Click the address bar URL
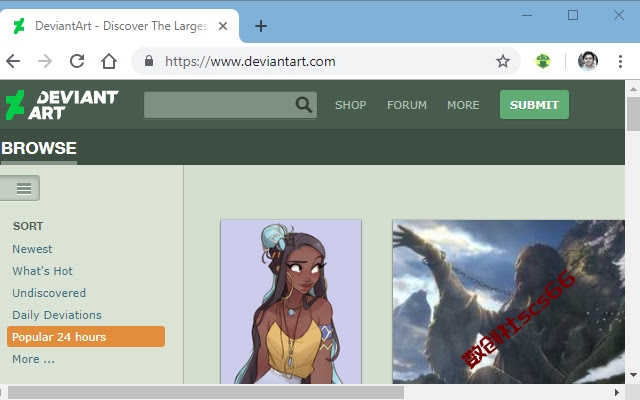Viewport: 640px width, 400px height. (250, 61)
